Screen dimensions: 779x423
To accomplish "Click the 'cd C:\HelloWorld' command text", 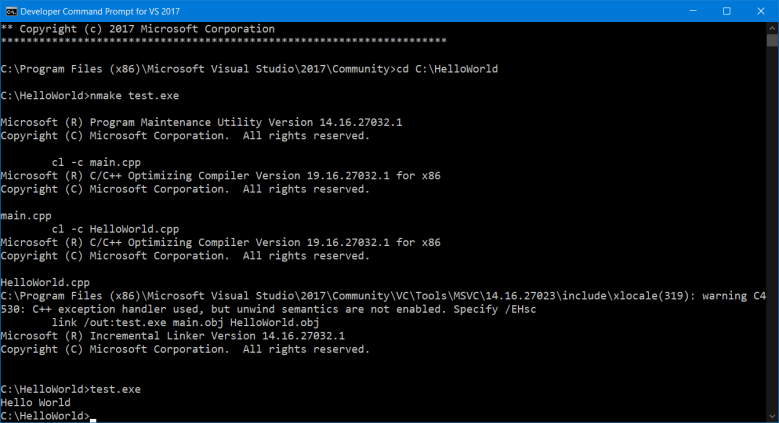I will coord(447,69).
